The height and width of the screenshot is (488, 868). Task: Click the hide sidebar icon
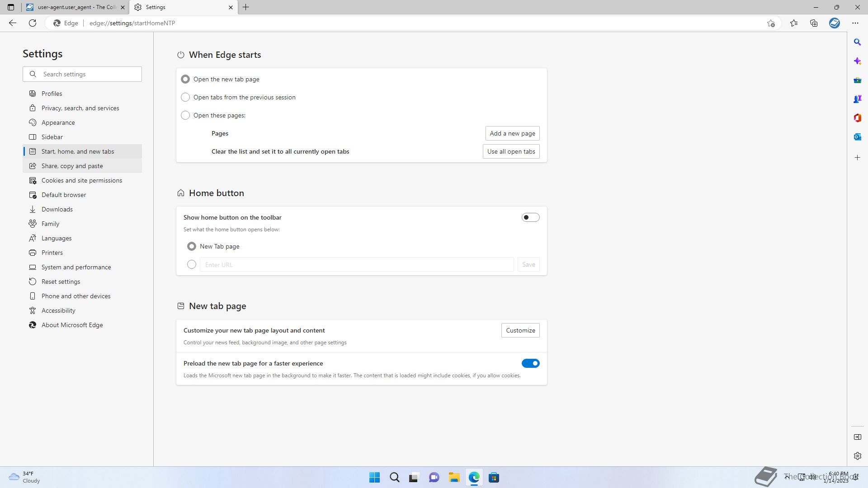tap(857, 437)
